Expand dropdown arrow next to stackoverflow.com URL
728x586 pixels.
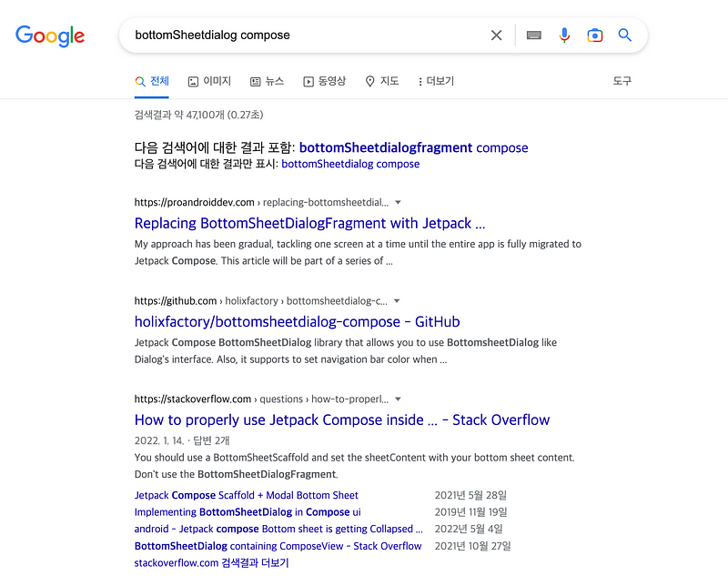398,399
